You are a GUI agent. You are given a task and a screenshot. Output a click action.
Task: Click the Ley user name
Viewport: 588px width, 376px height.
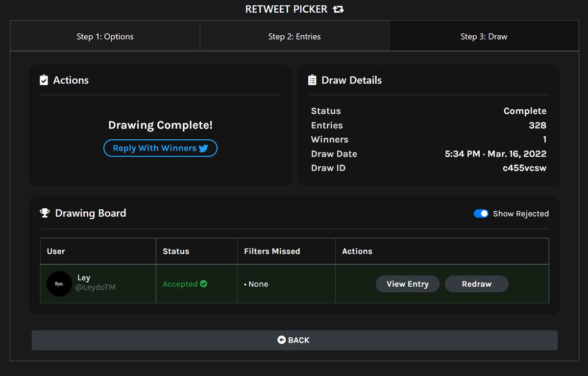click(x=84, y=278)
